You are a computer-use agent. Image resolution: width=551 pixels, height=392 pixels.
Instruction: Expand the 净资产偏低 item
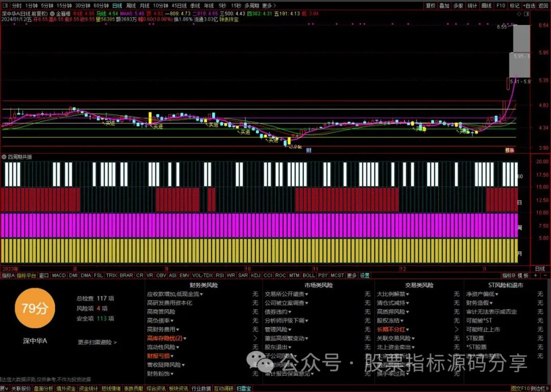coord(482,294)
